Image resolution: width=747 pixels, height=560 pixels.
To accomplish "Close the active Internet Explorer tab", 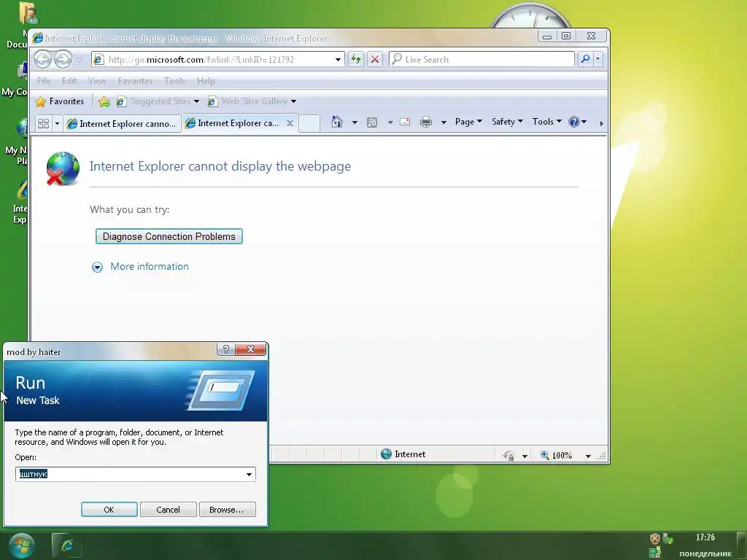I will 290,123.
